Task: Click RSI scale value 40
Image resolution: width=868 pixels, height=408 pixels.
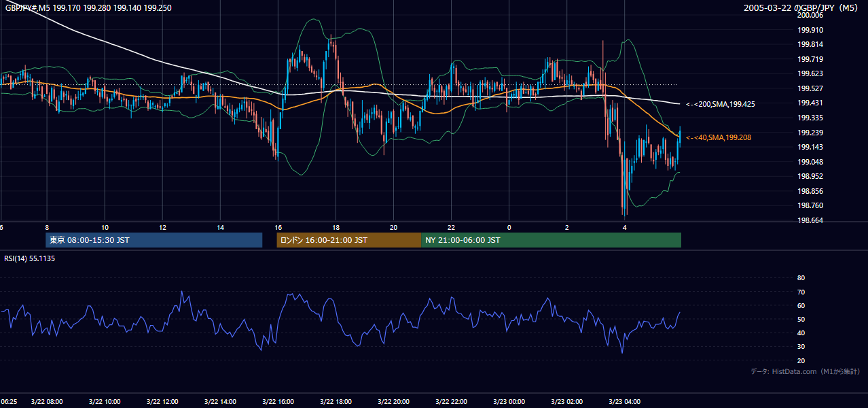Action: pos(801,333)
